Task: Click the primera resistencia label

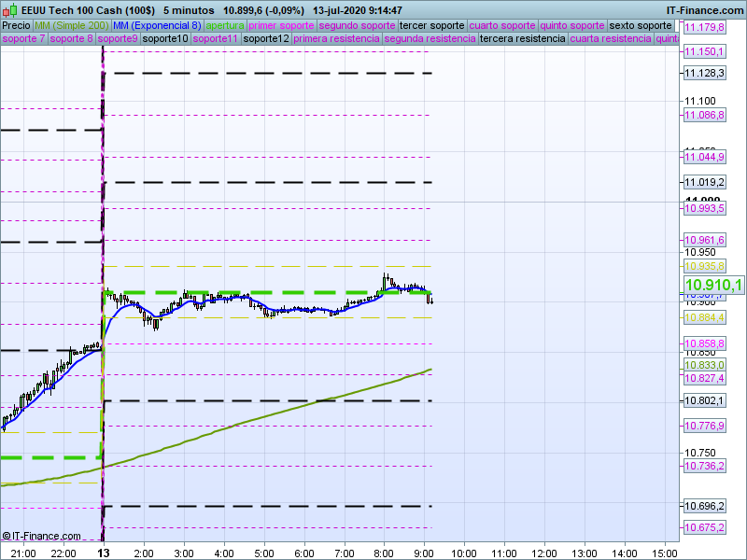Action: click(336, 39)
